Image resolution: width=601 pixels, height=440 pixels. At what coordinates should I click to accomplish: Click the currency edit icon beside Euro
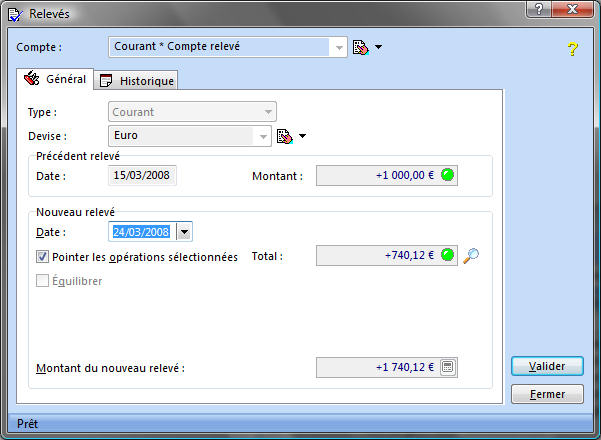point(284,136)
